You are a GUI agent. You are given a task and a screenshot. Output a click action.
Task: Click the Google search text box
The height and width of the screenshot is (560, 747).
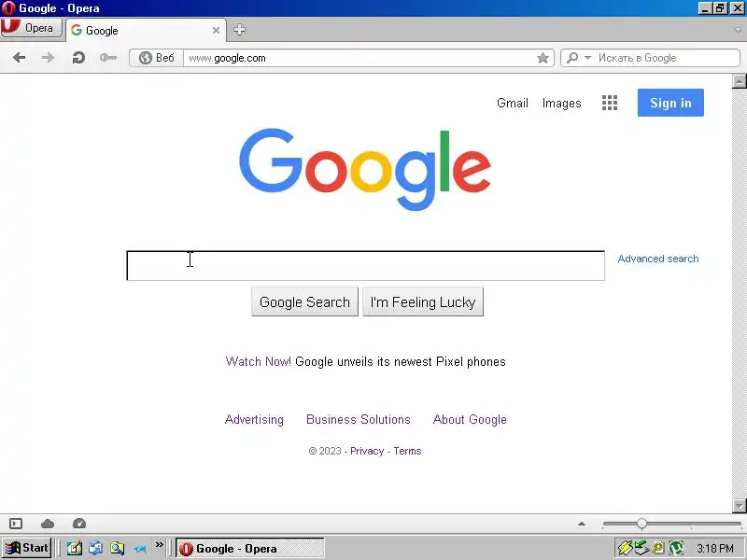point(365,265)
